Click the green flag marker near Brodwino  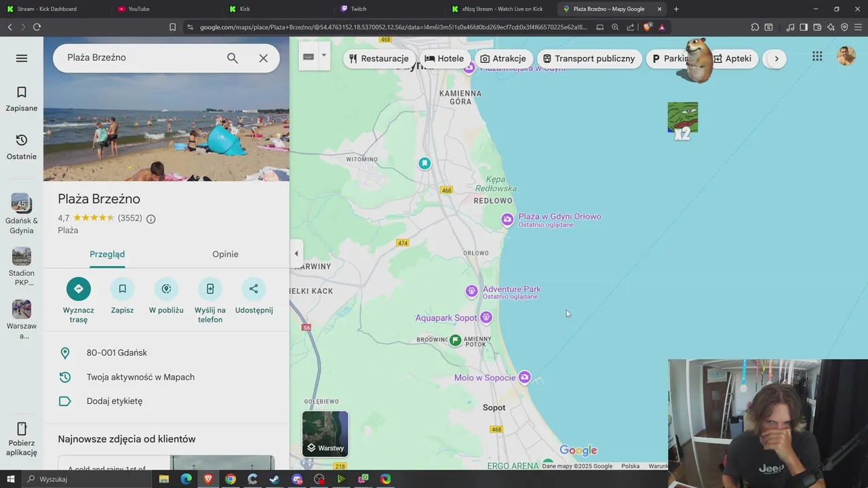coord(456,340)
